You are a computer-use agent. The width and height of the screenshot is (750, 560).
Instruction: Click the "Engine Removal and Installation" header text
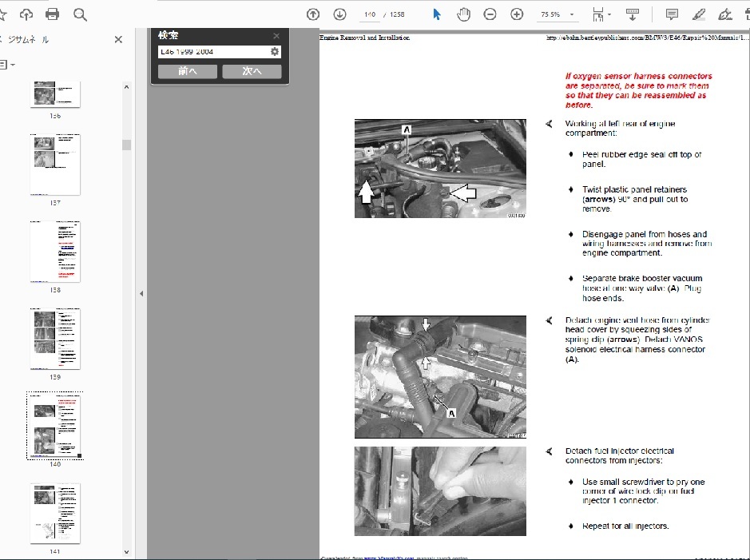364,38
